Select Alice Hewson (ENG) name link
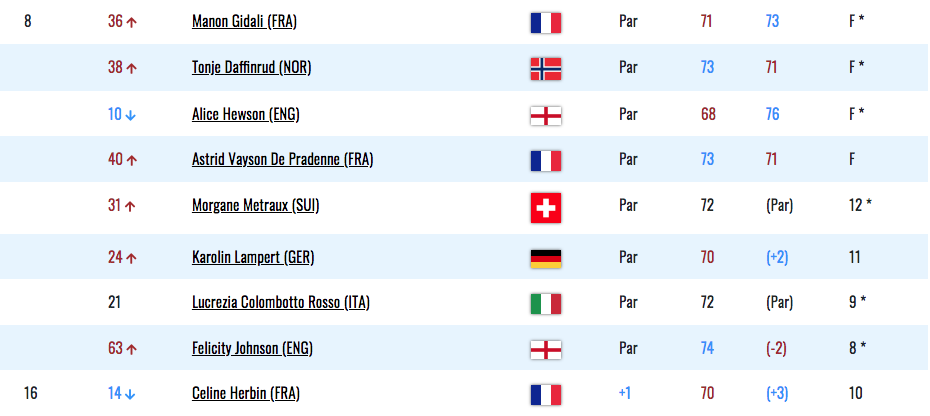Image resolution: width=930 pixels, height=416 pixels. pos(246,115)
